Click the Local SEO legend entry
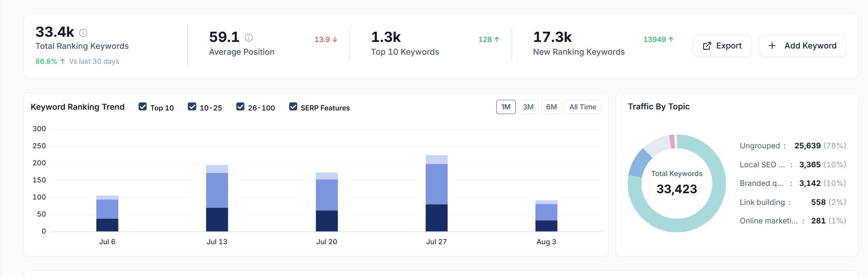This screenshot has height=277, width=868. 793,165
